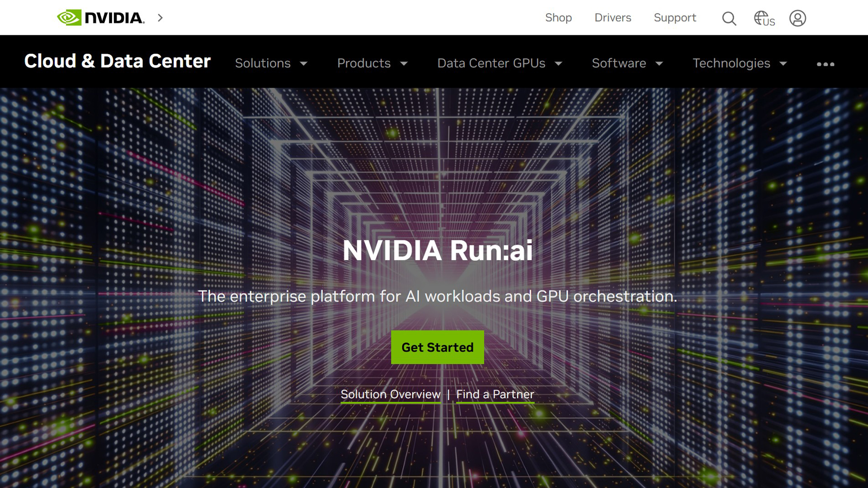Expand the Products dropdown arrow
The image size is (868, 488).
[x=404, y=64]
